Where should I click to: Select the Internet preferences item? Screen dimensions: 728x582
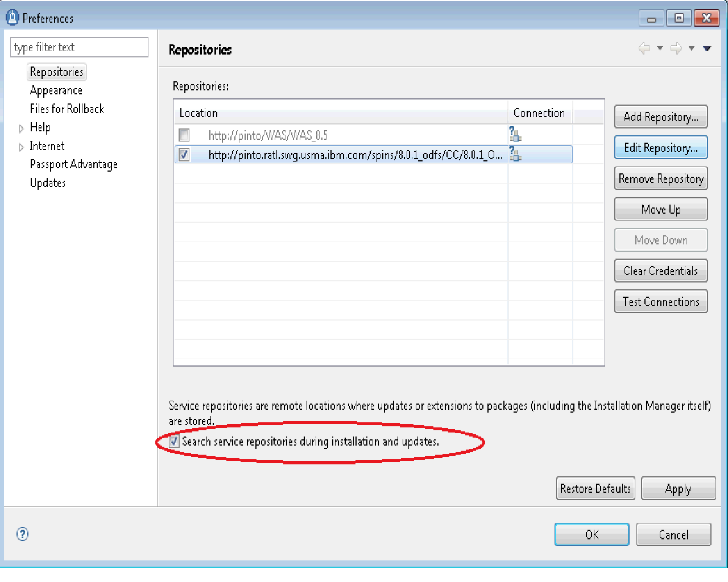click(x=47, y=146)
